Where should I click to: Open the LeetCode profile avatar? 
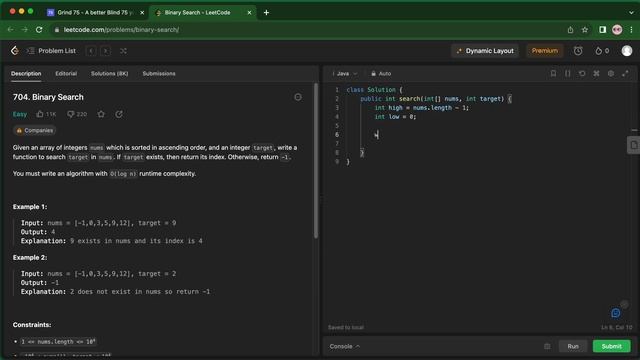point(627,51)
